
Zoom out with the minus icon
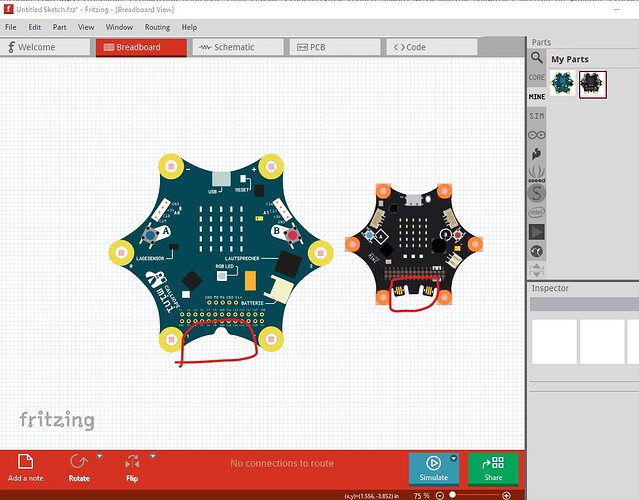pyautogui.click(x=440, y=496)
